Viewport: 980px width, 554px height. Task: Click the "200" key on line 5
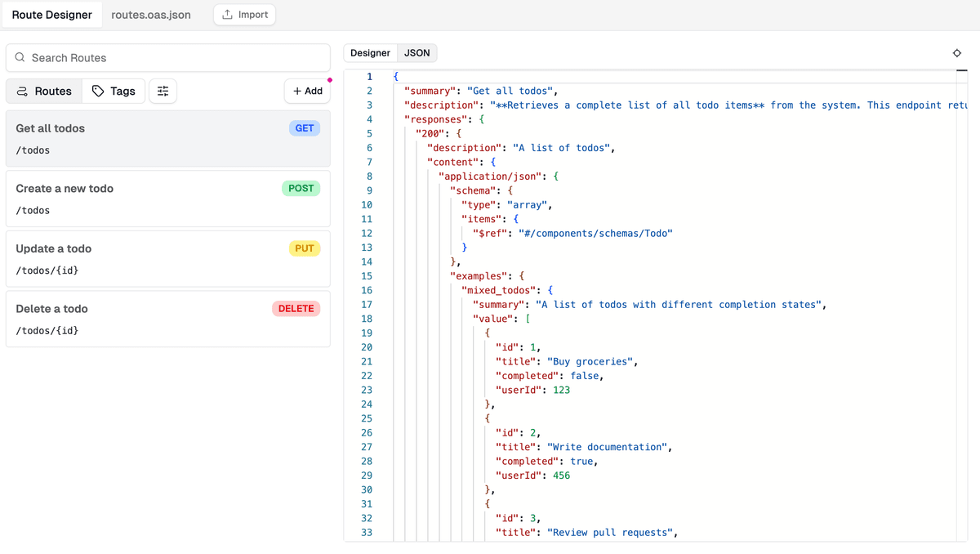430,134
